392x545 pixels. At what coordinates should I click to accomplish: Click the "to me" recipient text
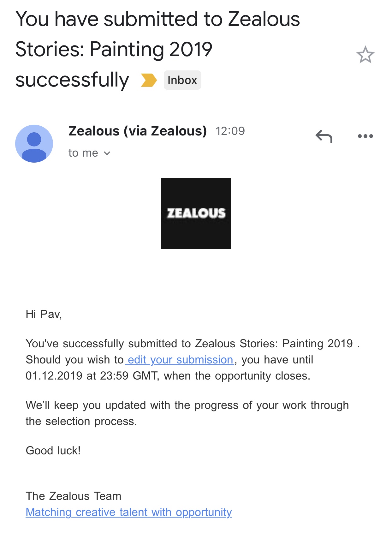83,153
